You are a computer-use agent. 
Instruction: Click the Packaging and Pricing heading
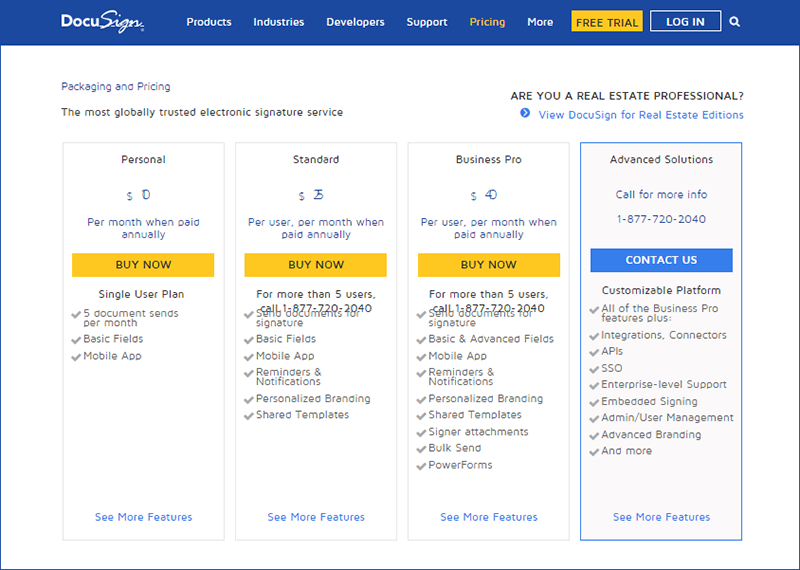pos(116,87)
